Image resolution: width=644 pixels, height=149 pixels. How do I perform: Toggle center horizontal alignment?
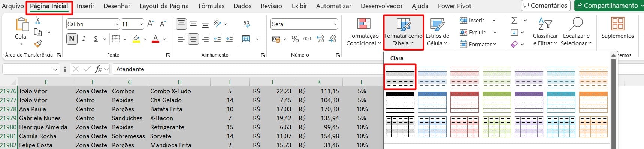click(x=193, y=39)
